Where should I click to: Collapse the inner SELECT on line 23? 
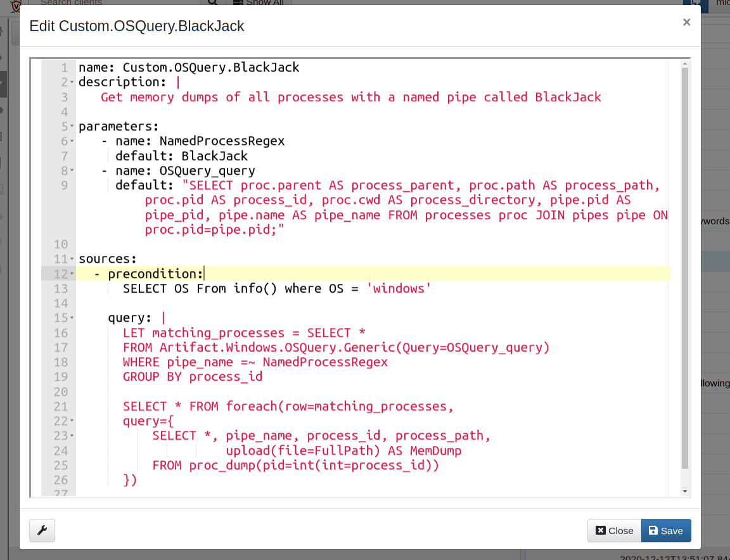point(72,436)
